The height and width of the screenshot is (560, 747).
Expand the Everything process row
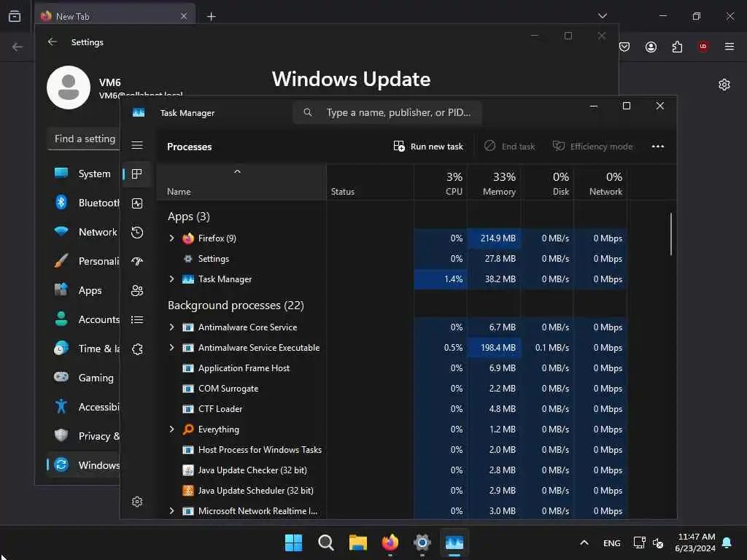(x=172, y=429)
